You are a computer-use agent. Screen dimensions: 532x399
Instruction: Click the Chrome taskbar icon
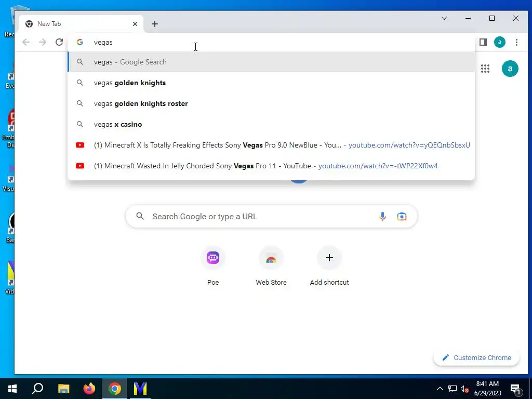[115, 389]
